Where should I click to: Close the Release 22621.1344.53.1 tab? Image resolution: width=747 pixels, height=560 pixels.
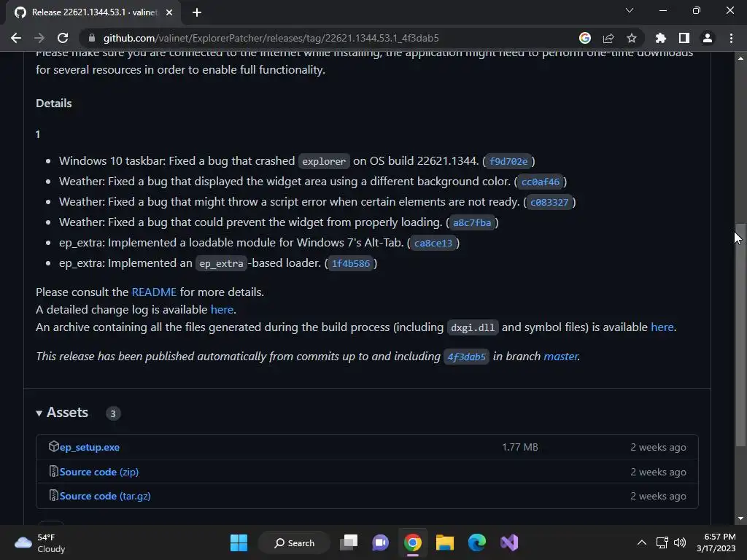(169, 12)
